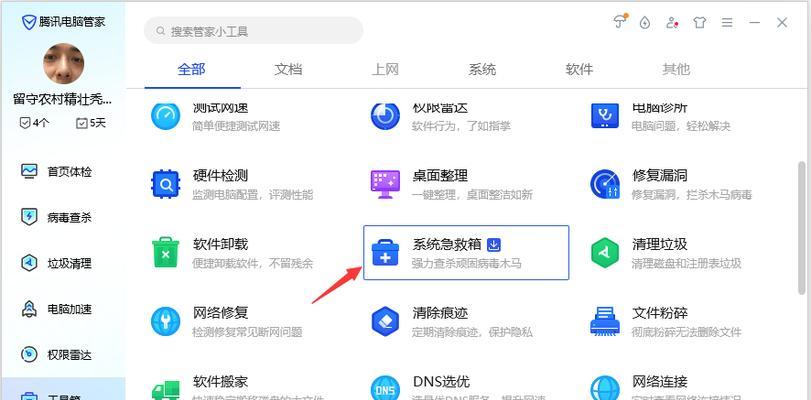Image resolution: width=811 pixels, height=400 pixels.
Task: Open the 文件粉碎 shredder icon
Action: (x=605, y=321)
